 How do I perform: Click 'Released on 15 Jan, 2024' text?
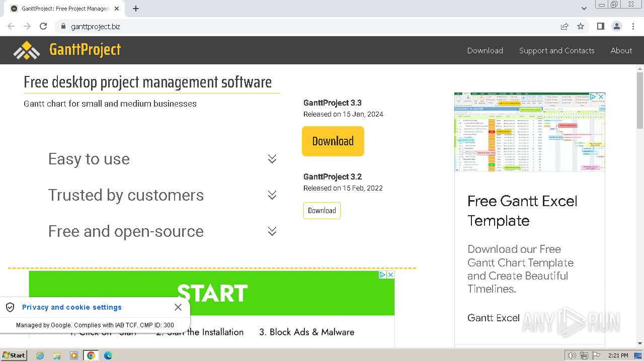point(343,114)
